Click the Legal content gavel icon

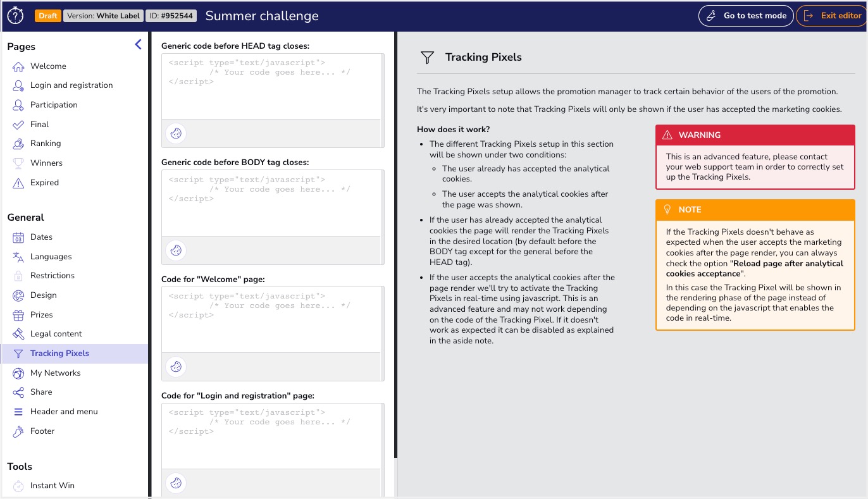[18, 334]
